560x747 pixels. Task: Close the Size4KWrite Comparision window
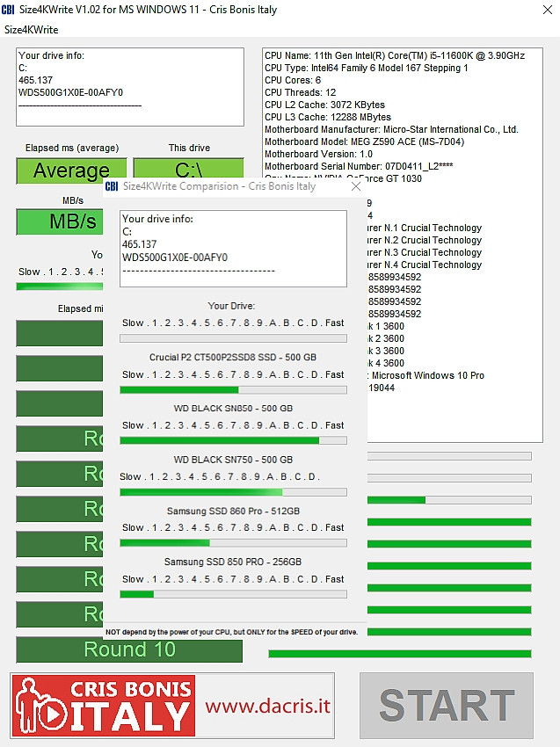point(355,186)
